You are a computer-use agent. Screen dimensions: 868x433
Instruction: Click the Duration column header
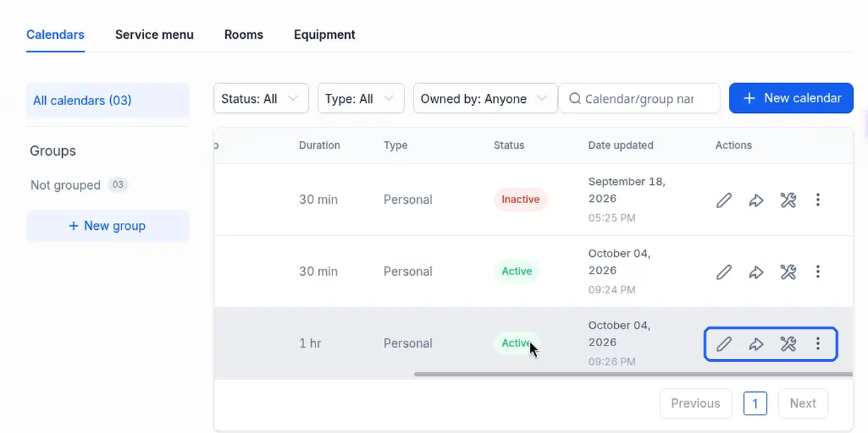320,145
